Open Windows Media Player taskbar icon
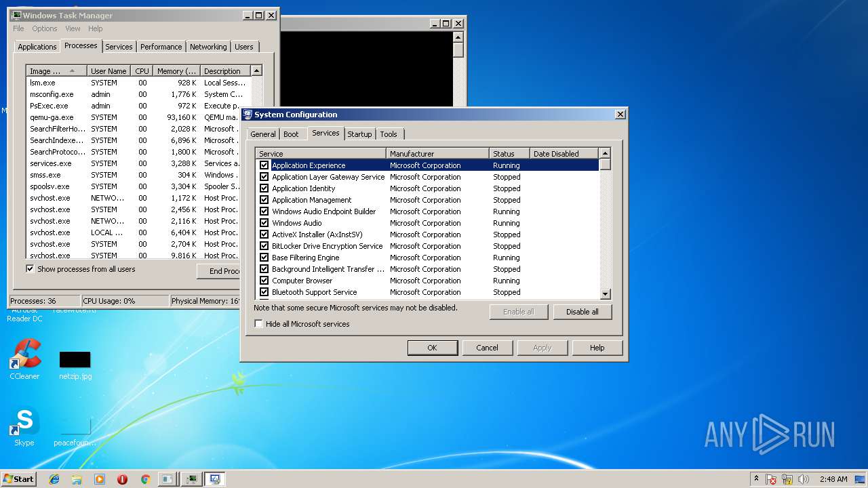Screen dimensions: 868x488 tap(100, 479)
